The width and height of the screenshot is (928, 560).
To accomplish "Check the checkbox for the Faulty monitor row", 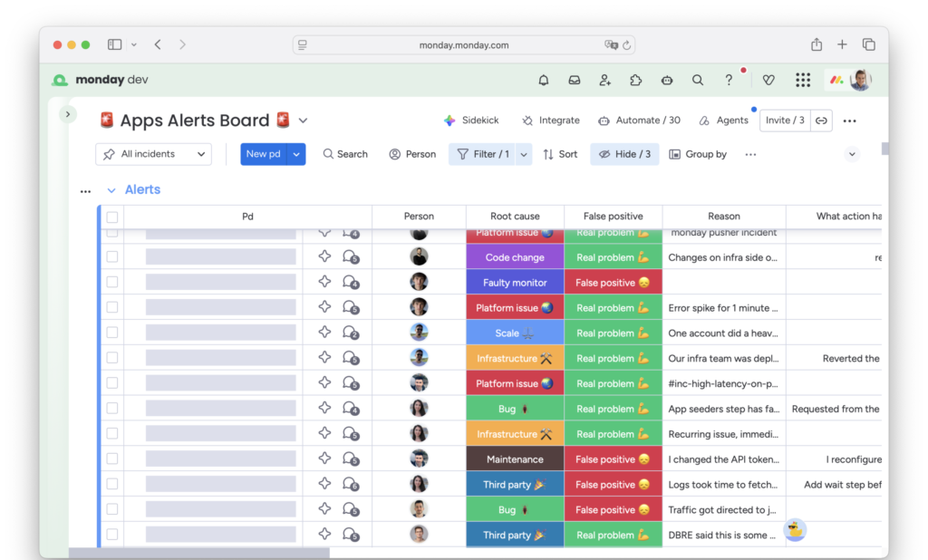I will pos(112,283).
